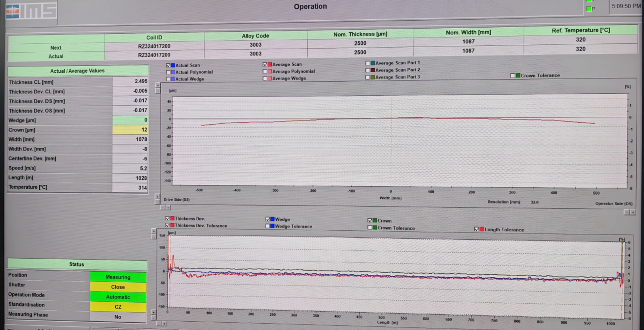Screen dimensions: 644x330
Task: Click the Coil ID column header
Action: tap(154, 38)
